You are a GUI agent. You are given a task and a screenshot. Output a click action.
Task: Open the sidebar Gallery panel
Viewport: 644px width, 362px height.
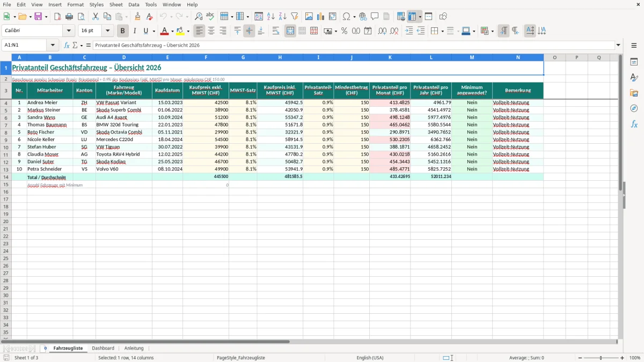(x=634, y=93)
